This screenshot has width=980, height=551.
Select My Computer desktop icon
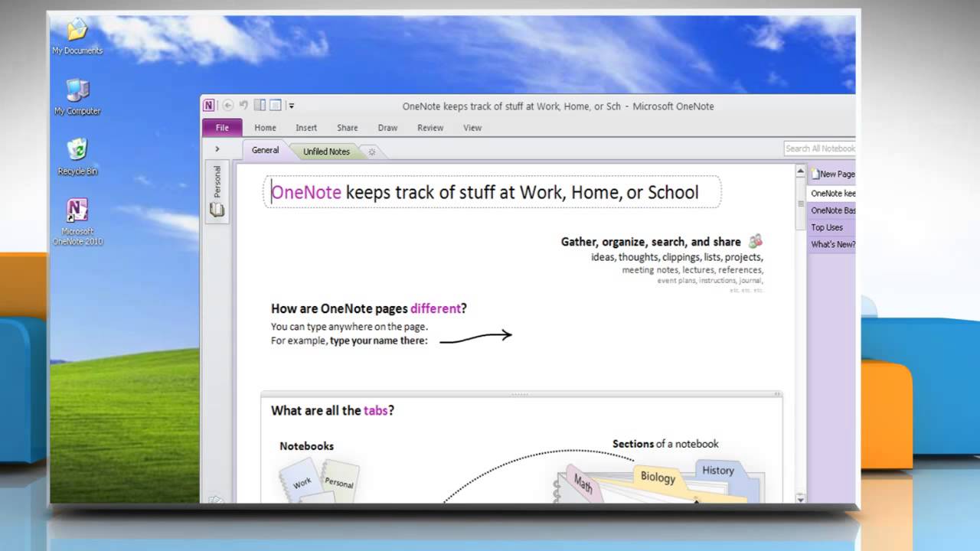coord(77,97)
